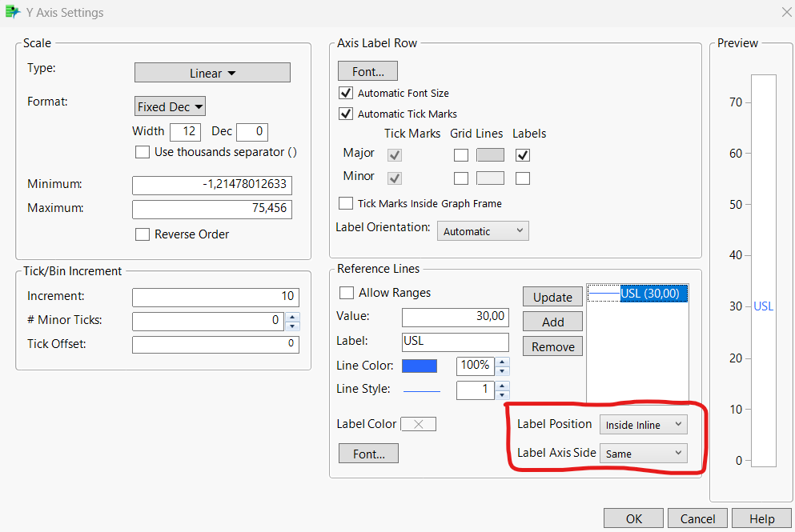The image size is (795, 532).
Task: Uncheck Automatic Tick Marks
Action: click(x=346, y=114)
